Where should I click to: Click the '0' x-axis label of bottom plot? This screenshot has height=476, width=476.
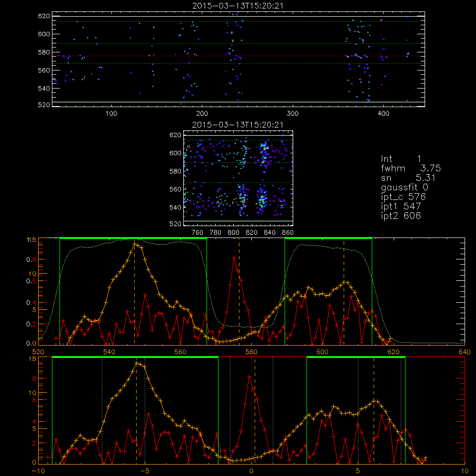point(251,471)
